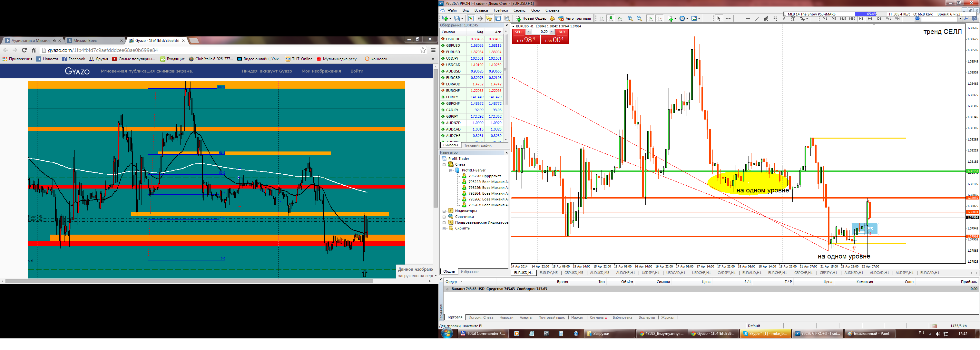This screenshot has width=980, height=350.
Task: Click the Новый Ордер button
Action: point(531,18)
